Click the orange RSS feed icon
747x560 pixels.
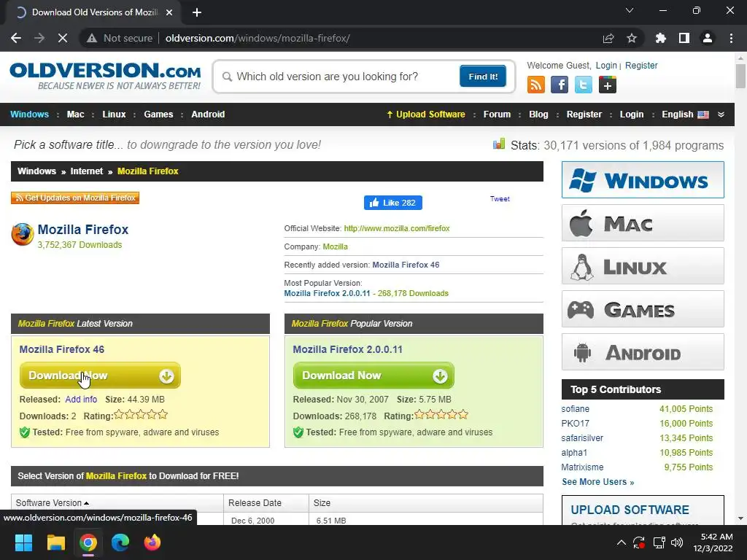(x=536, y=85)
